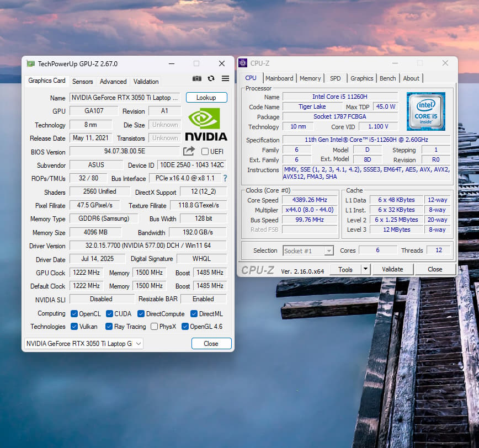Click the GPU-Z refresh icon
Viewport: 479px width, 448px height.
(x=211, y=78)
